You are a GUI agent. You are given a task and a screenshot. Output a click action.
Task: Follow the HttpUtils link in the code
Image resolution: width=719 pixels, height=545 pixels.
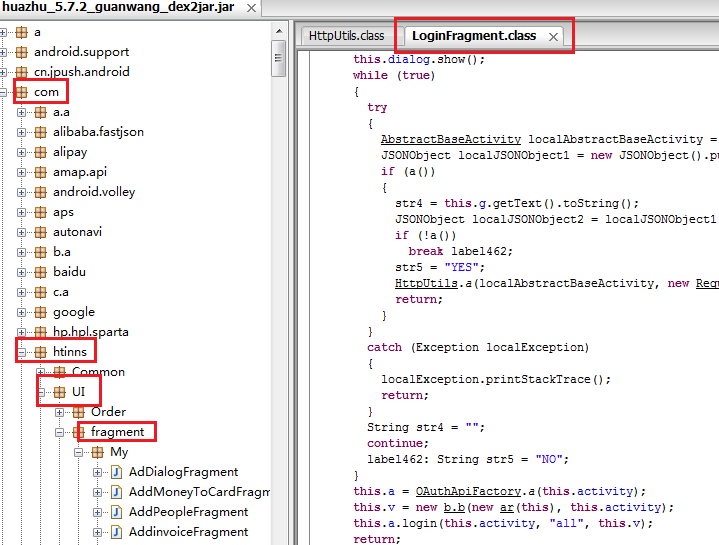[x=426, y=283]
